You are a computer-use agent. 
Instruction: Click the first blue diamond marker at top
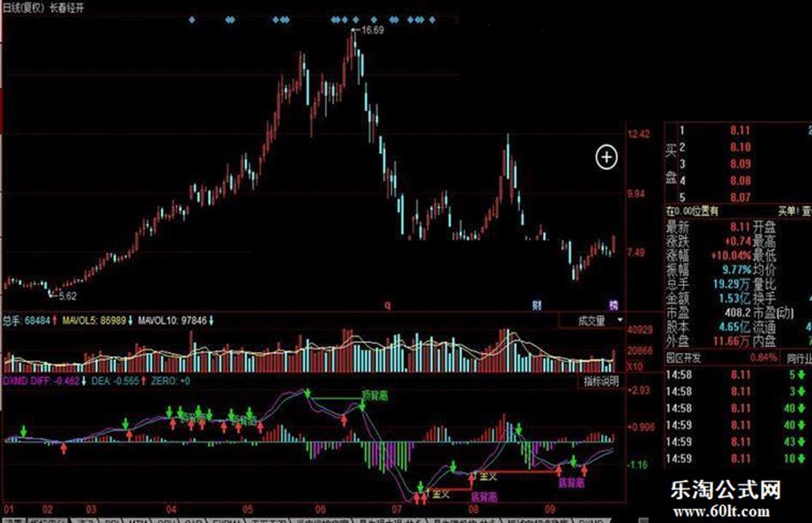[192, 21]
